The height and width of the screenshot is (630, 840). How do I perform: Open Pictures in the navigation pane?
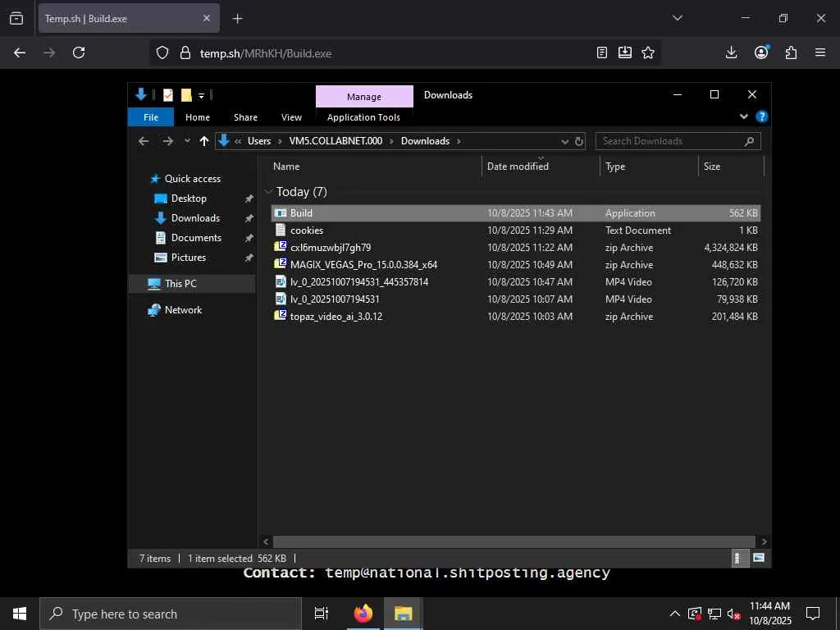(x=188, y=257)
